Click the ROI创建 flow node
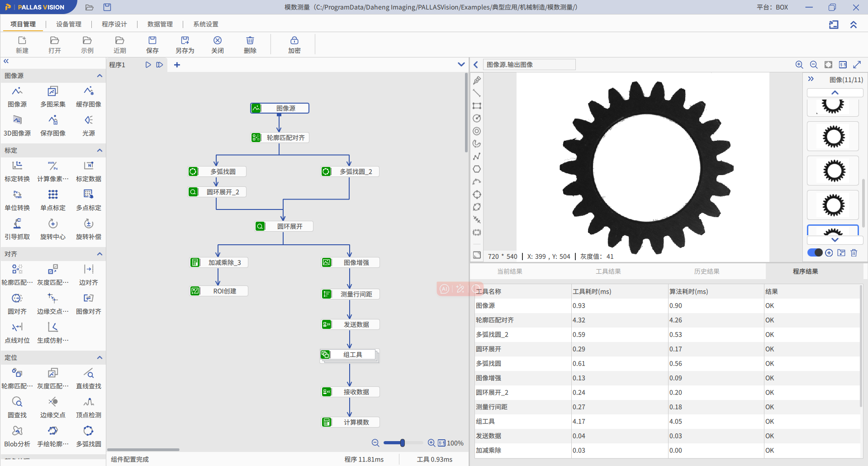This screenshot has width=868, height=466. click(x=219, y=291)
